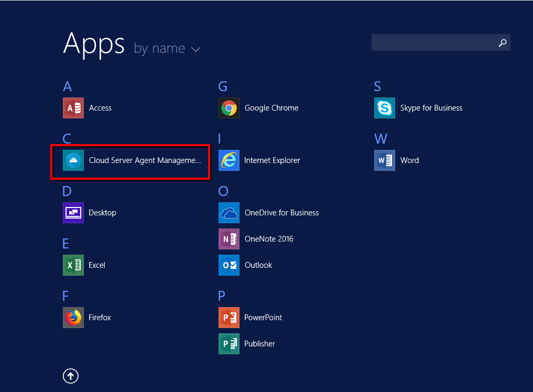
Task: Click the 'Word' label
Action: 410,160
